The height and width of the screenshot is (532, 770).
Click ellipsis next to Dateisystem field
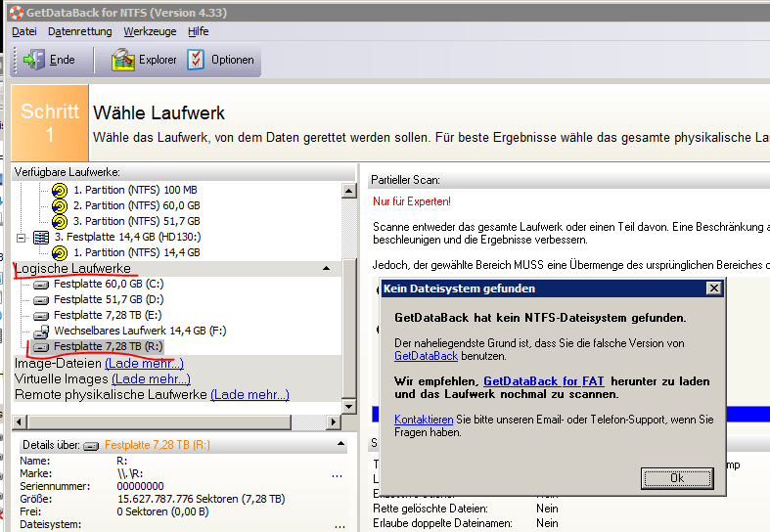(340, 526)
